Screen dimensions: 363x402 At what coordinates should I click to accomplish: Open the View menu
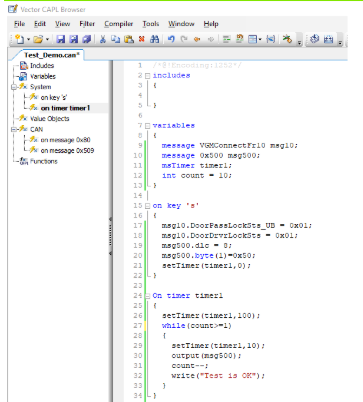tap(62, 24)
